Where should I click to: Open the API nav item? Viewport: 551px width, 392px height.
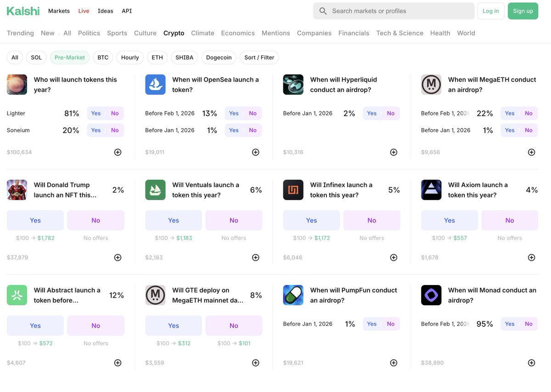click(127, 11)
